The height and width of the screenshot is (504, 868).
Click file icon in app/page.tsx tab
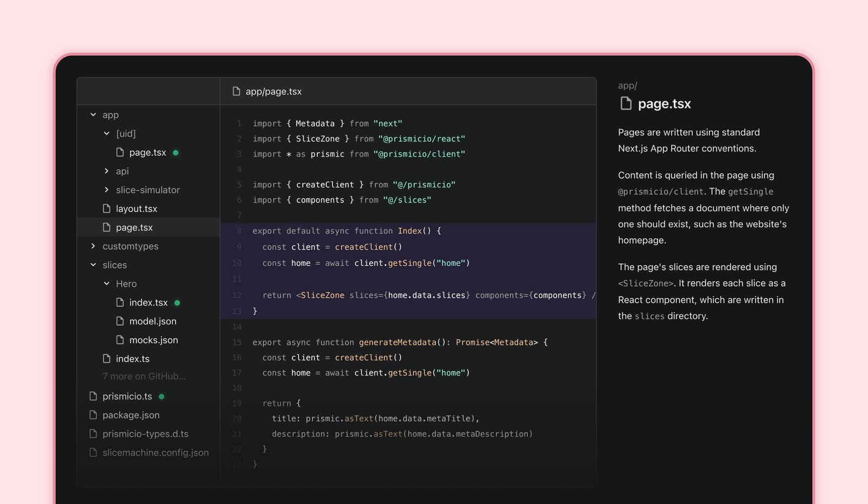point(236,92)
